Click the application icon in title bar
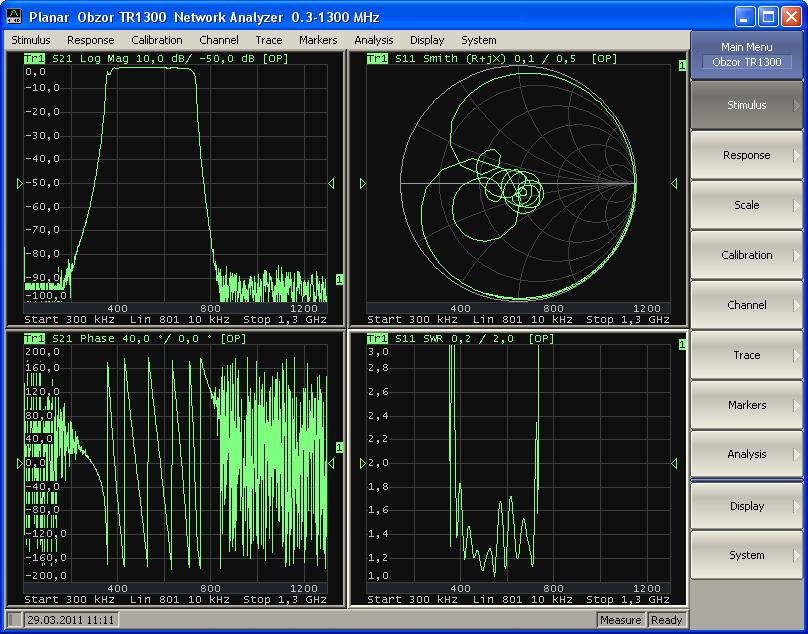This screenshot has height=634, width=808. (x=14, y=16)
